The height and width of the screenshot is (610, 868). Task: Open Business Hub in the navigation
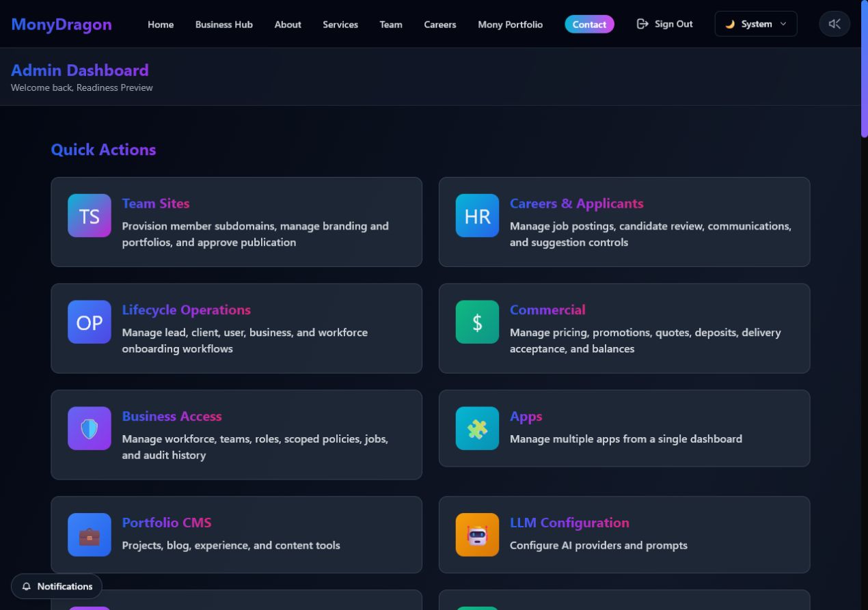tap(224, 25)
